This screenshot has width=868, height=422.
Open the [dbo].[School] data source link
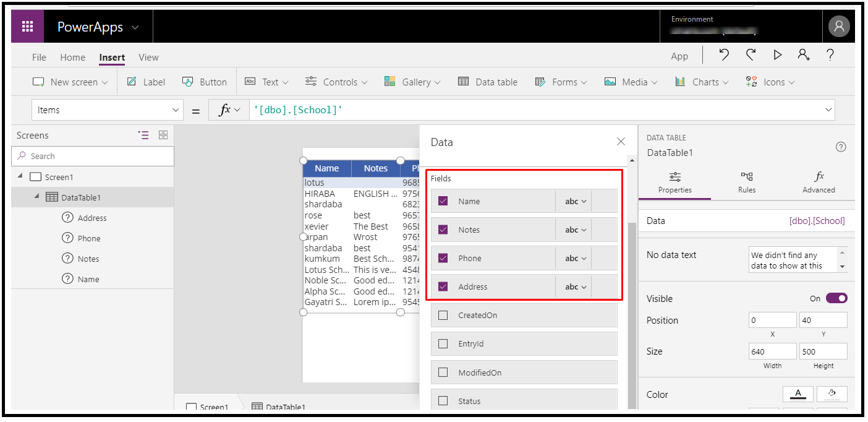[x=817, y=221]
